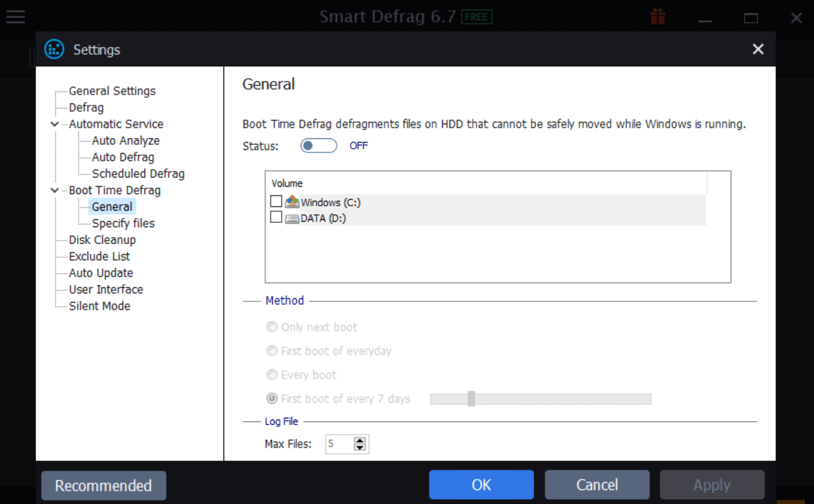
Task: Collapse the Boot Time Defrag section
Action: 54,190
